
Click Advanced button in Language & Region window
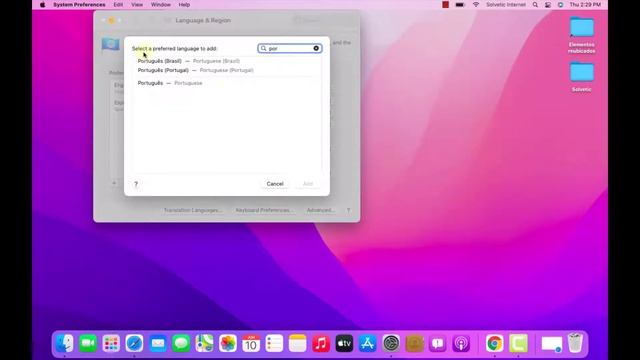[320, 210]
